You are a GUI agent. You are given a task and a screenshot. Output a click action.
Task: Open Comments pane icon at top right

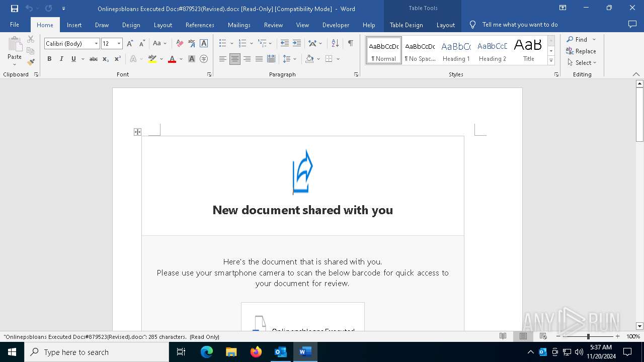632,25
